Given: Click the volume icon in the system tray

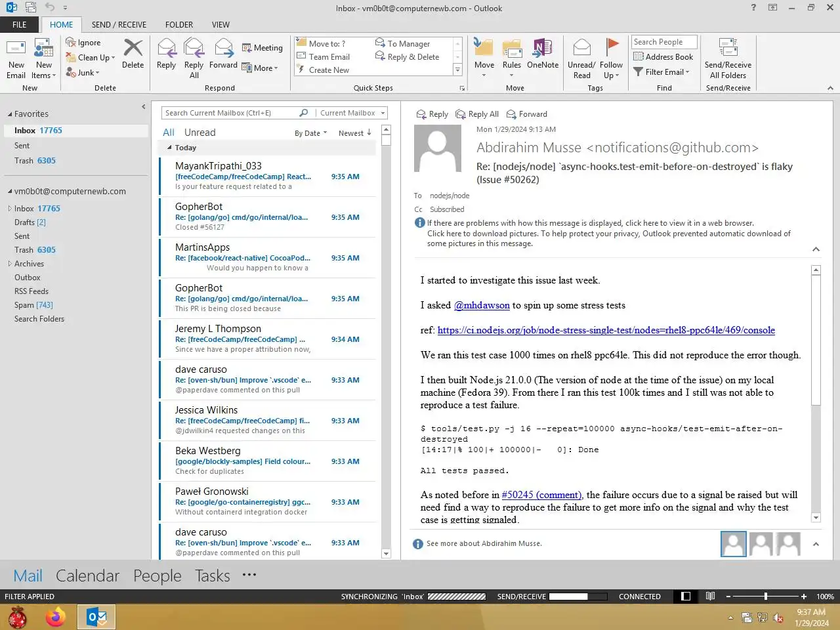Looking at the screenshot, I should point(778,618).
